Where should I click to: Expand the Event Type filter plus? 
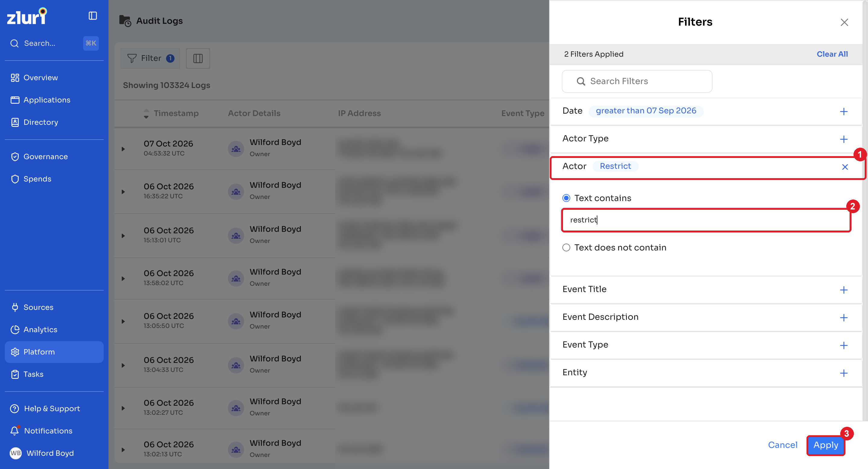click(843, 345)
